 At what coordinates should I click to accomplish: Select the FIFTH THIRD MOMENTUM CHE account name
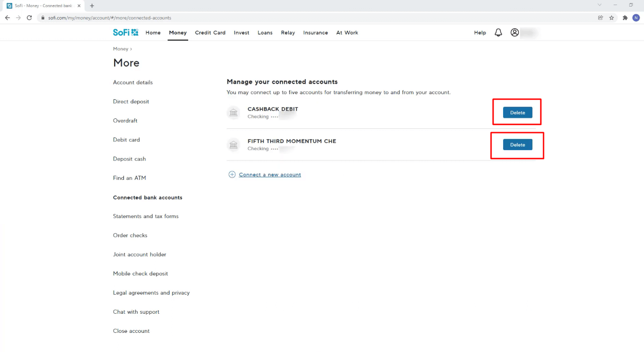292,142
